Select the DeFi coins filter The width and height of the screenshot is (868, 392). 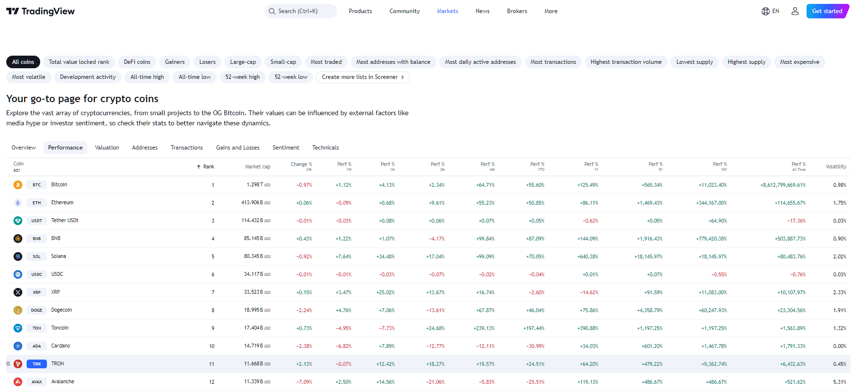tap(137, 62)
